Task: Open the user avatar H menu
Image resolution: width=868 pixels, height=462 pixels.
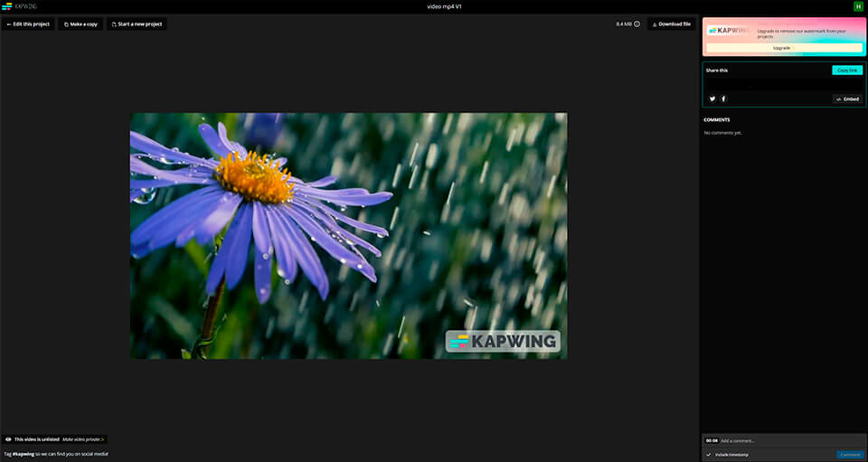Action: coord(858,6)
